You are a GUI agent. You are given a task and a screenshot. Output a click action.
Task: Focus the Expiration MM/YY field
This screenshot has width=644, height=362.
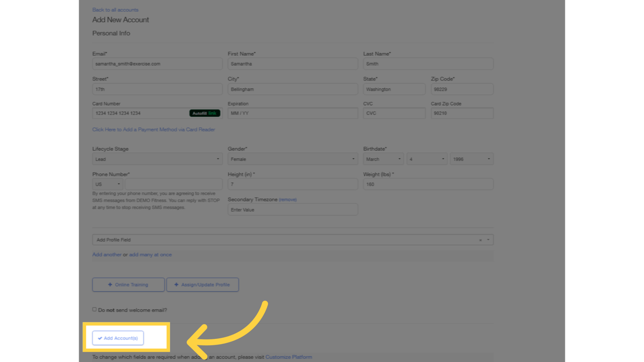click(x=292, y=113)
